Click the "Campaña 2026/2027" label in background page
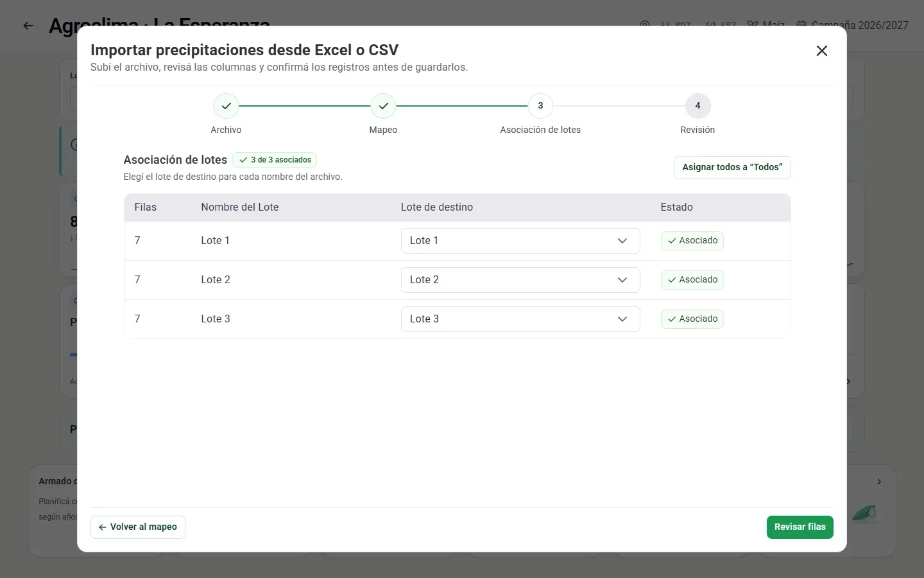Image resolution: width=924 pixels, height=578 pixels. (x=860, y=25)
